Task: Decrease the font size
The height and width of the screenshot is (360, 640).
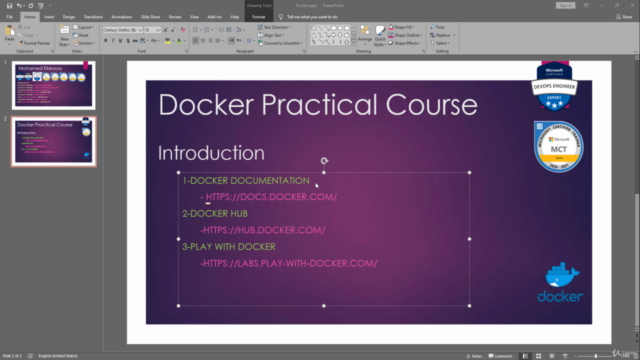Action: (172, 30)
